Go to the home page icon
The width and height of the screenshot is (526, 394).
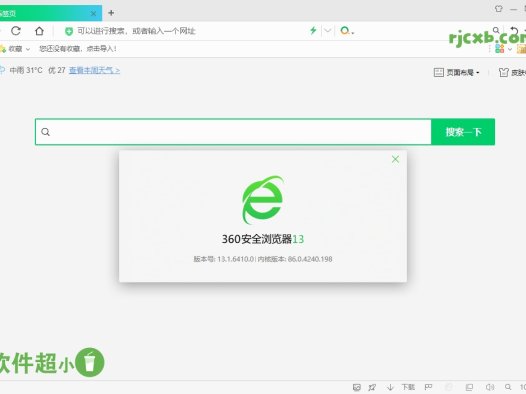pyautogui.click(x=39, y=31)
